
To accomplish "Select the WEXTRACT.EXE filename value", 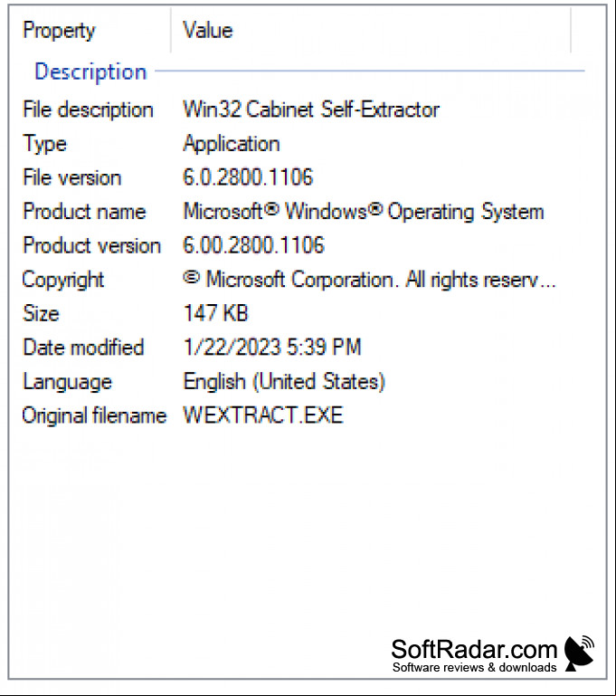I will pos(263,415).
